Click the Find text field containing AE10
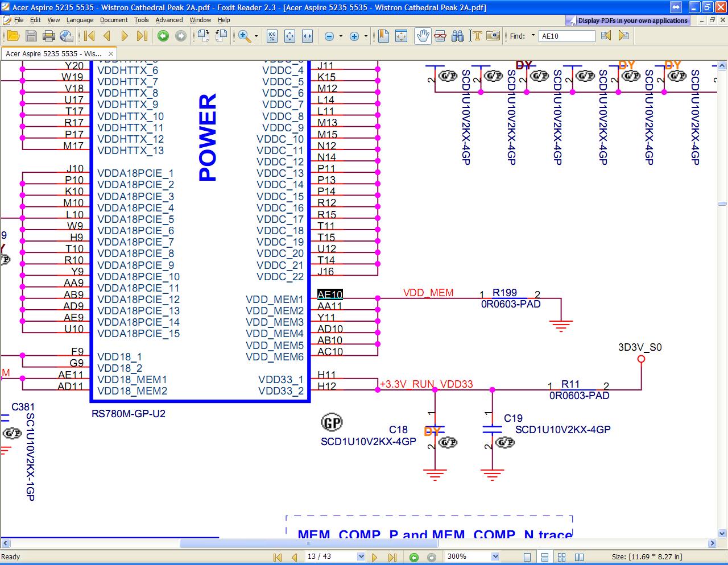 click(566, 36)
